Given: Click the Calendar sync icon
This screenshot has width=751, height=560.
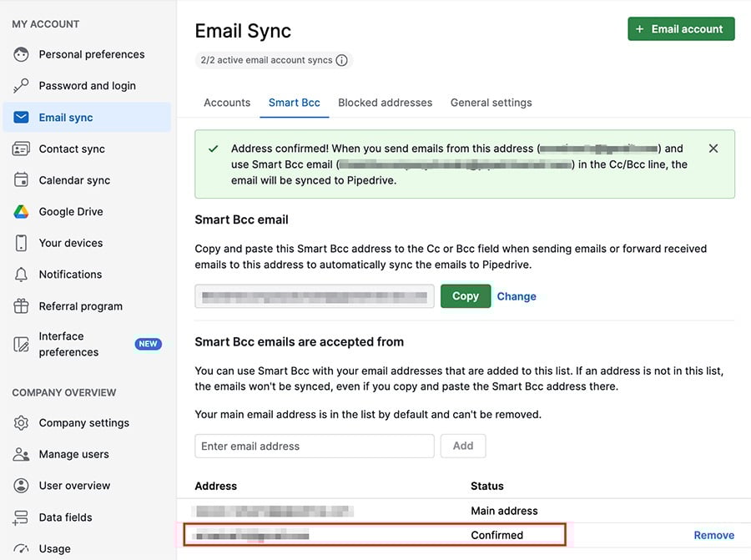Looking at the screenshot, I should [x=21, y=180].
